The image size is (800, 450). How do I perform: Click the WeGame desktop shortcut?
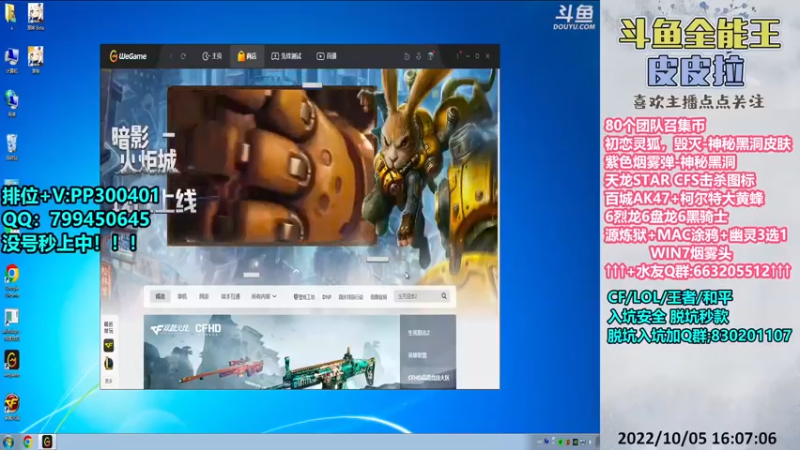[12, 363]
